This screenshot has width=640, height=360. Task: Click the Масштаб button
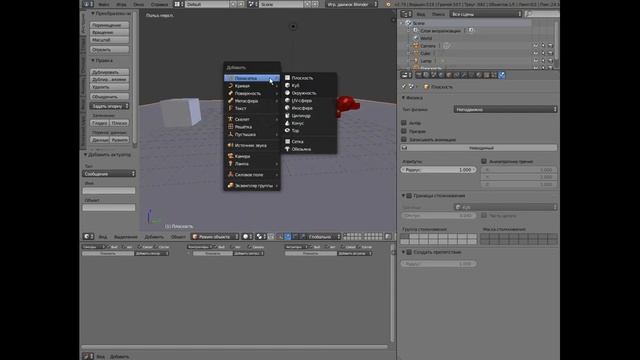click(x=109, y=40)
